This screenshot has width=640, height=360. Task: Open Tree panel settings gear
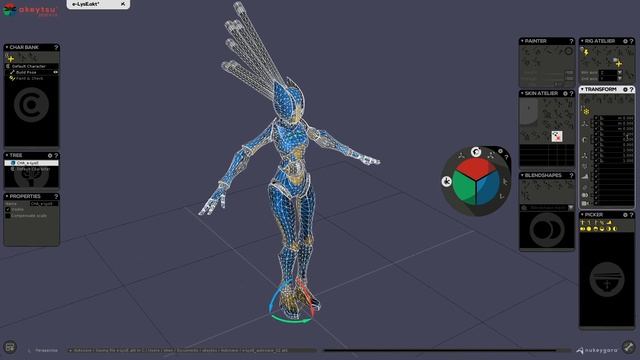pyautogui.click(x=50, y=156)
